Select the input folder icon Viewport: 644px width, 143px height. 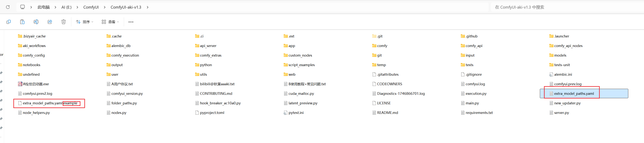[463, 55]
